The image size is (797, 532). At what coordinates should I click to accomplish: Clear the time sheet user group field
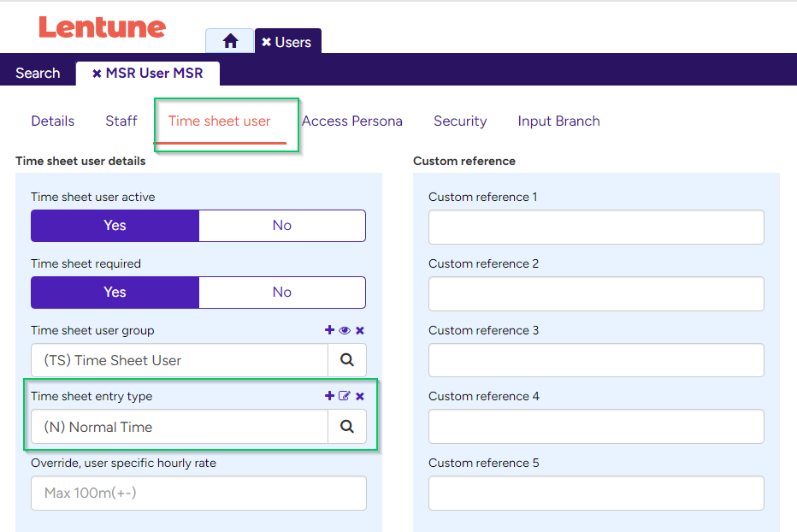click(x=358, y=330)
